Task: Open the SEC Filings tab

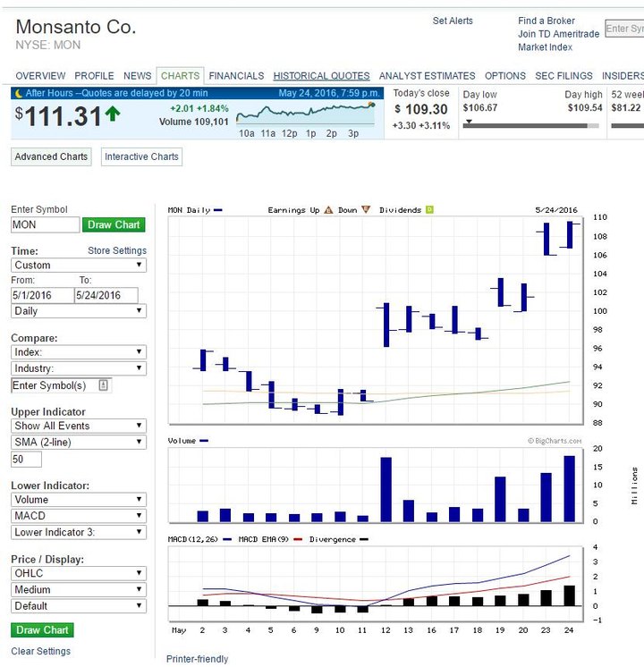Action: coord(563,76)
